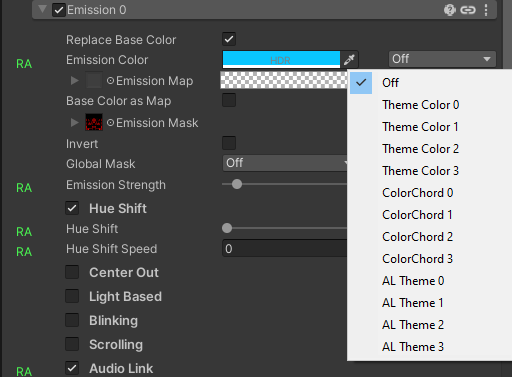The image size is (512, 377).
Task: Enable the Center Out checkbox
Action: pos(72,272)
